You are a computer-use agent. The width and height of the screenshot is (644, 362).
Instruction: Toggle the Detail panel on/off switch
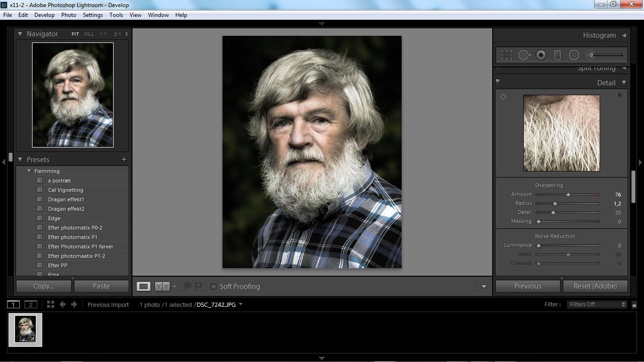[x=497, y=82]
